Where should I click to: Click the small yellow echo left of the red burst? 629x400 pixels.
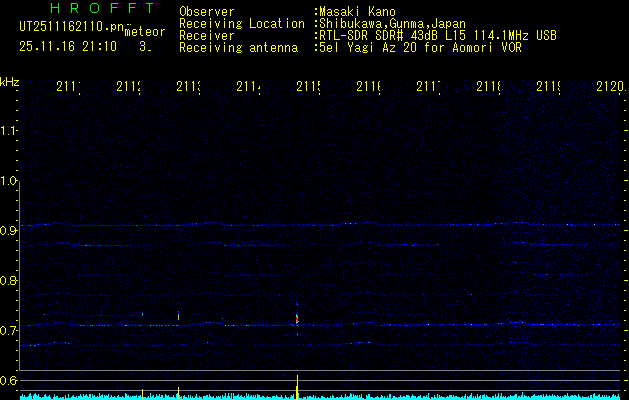point(178,316)
